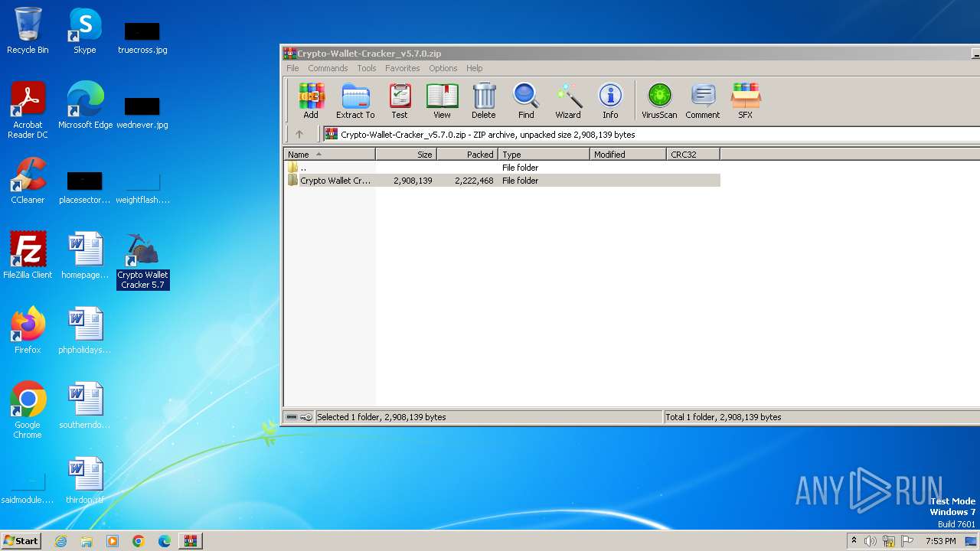The width and height of the screenshot is (980, 551).
Task: Select the Crypto Wallet Cr... folder row
Action: point(502,181)
